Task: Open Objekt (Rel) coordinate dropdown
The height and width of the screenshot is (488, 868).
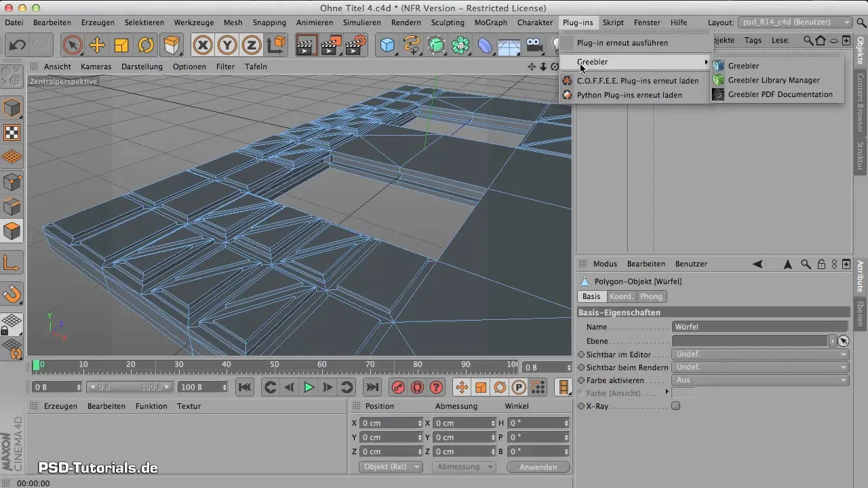Action: [x=390, y=467]
